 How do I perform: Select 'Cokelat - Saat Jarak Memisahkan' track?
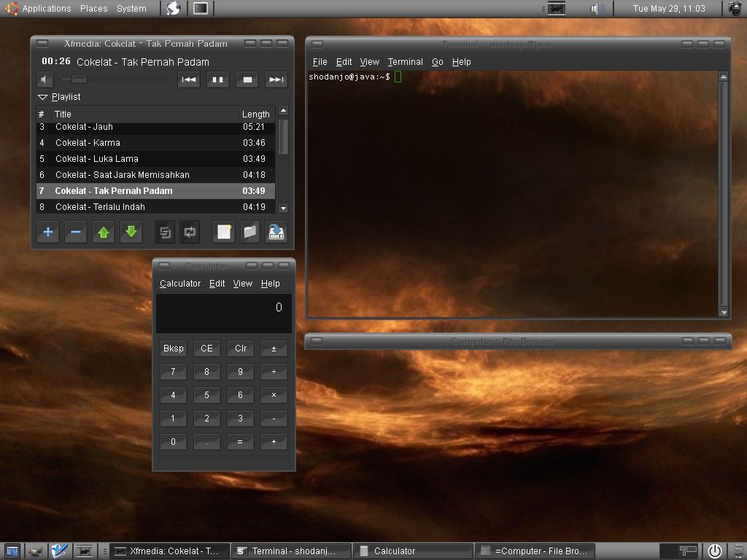point(156,175)
